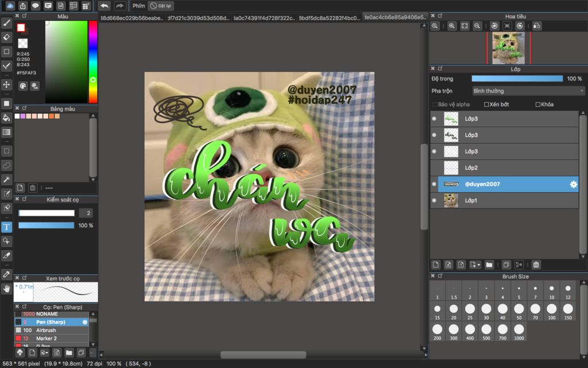
Task: Activate the rectangular Select tool
Action: (x=6, y=151)
